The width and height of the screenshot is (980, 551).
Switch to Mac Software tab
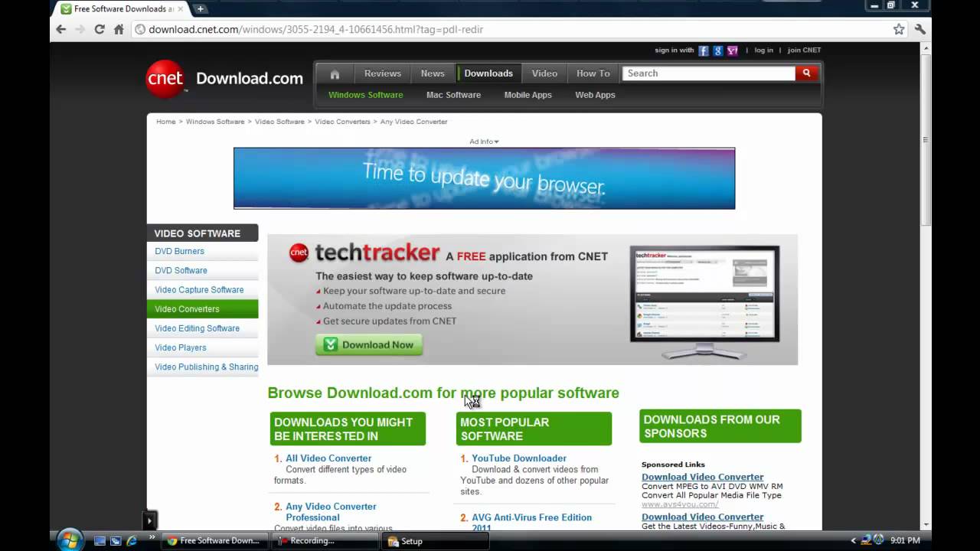[x=453, y=95]
